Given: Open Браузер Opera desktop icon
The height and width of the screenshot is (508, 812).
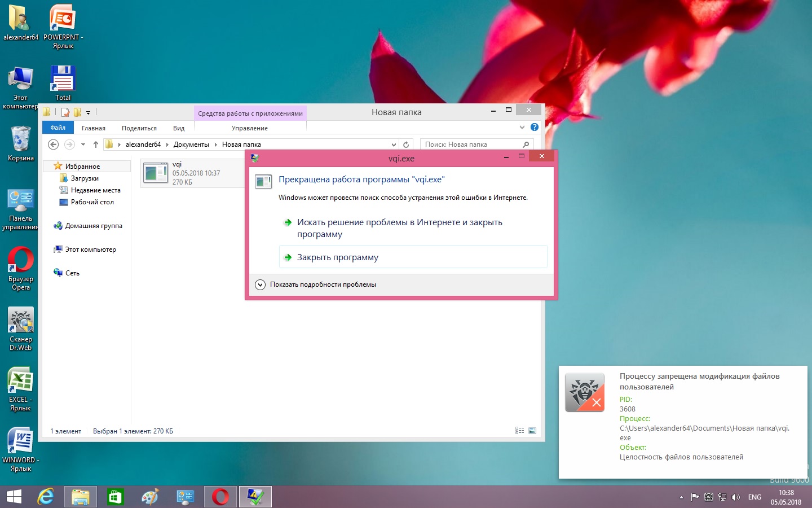Looking at the screenshot, I should [21, 261].
